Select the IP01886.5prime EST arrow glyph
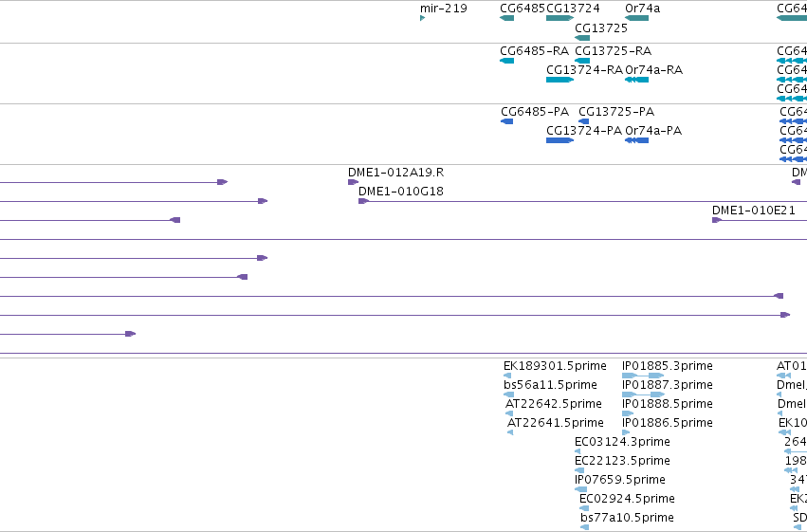The width and height of the screenshot is (807, 532). coord(626,432)
